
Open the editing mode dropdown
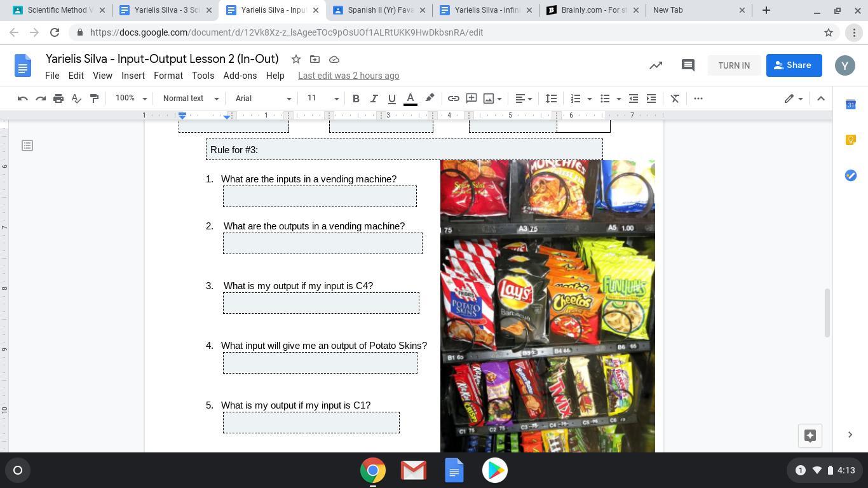click(793, 98)
